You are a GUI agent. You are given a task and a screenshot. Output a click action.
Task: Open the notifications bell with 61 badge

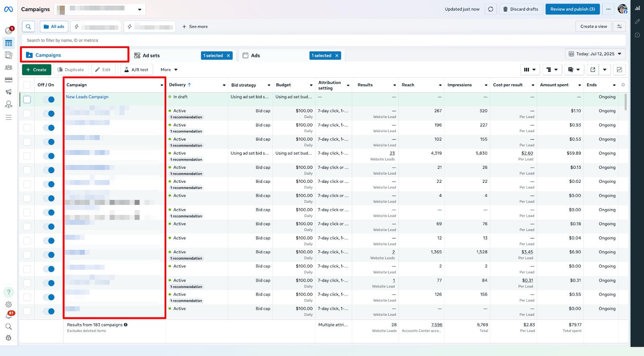8,315
